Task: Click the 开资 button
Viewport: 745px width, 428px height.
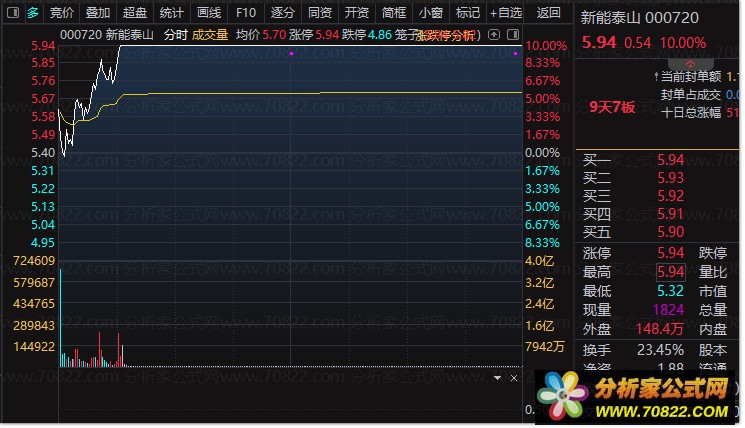Action: [357, 13]
